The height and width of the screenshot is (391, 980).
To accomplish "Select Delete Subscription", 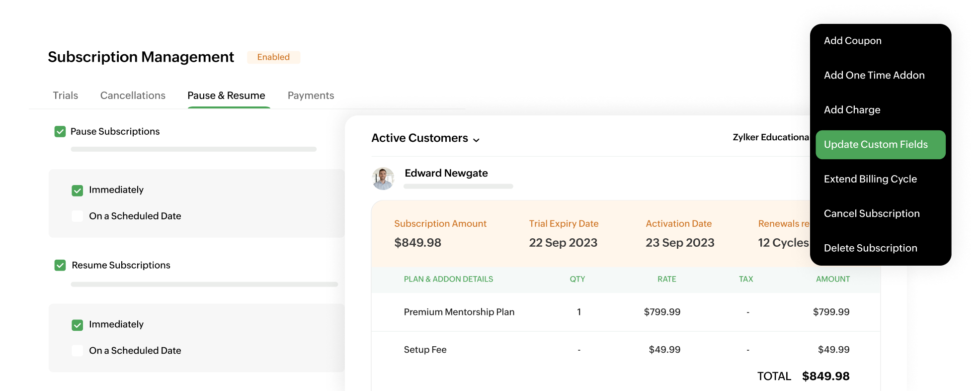I will pos(870,248).
